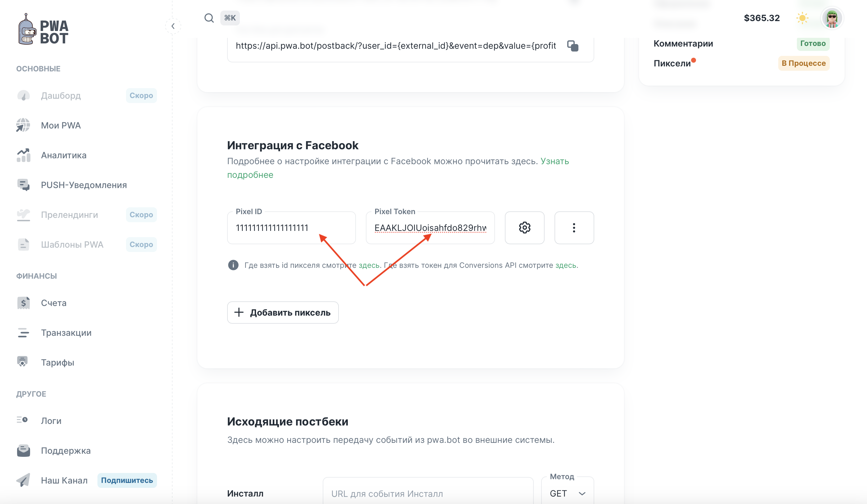Collapse the sidebar with chevron arrow

point(173,26)
